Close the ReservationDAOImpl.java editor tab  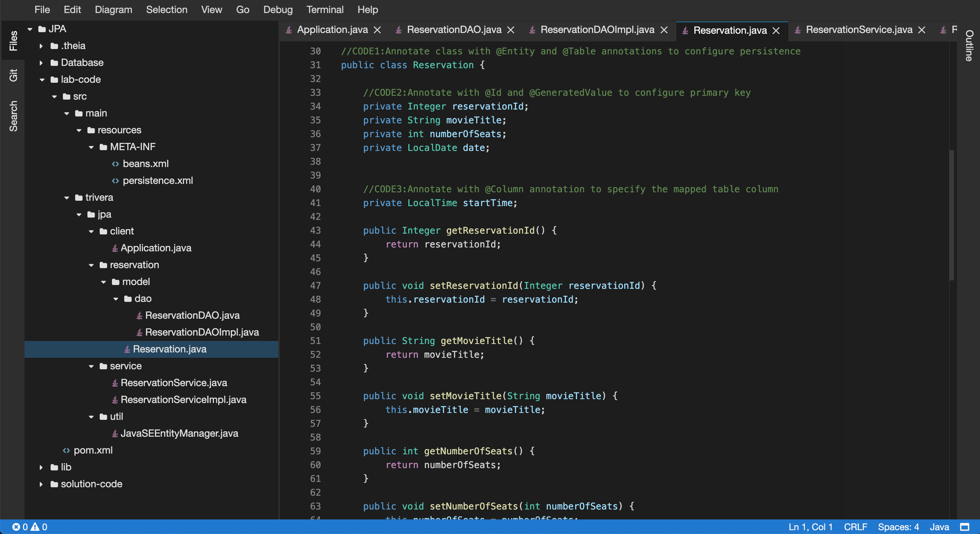(x=664, y=30)
